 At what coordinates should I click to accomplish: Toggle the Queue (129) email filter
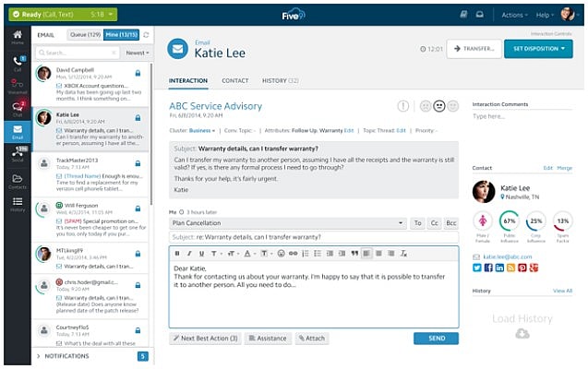pyautogui.click(x=85, y=34)
